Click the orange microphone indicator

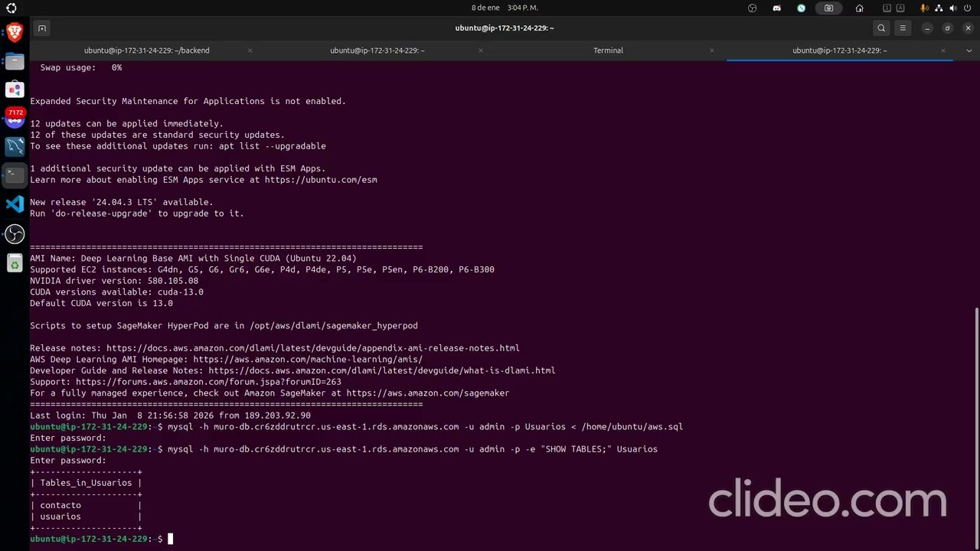[x=925, y=8]
